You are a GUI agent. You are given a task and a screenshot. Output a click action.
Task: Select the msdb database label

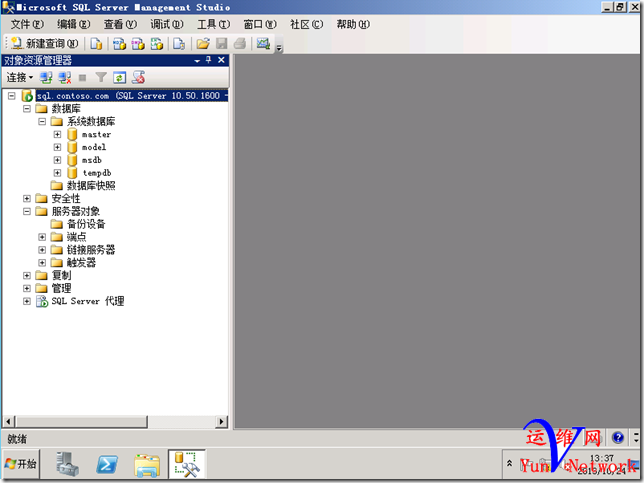tap(92, 160)
